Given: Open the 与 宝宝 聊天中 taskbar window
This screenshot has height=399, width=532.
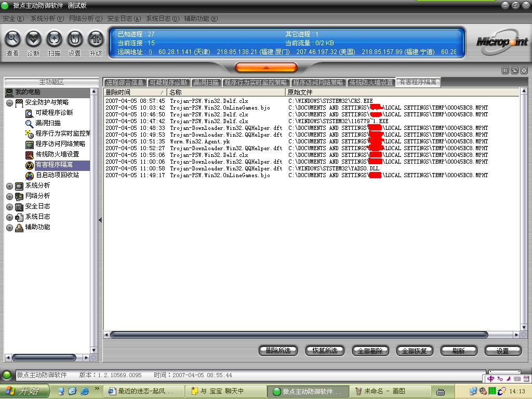Looking at the screenshot, I should pyautogui.click(x=225, y=391).
